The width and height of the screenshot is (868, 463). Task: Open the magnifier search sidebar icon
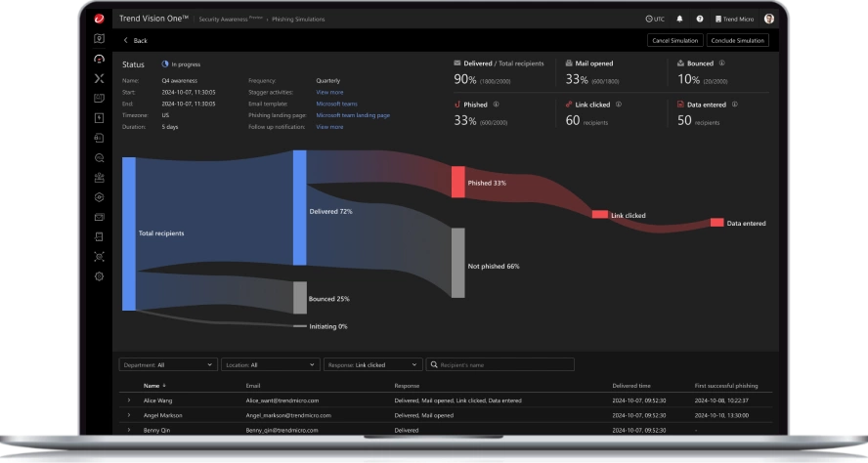pos(99,157)
